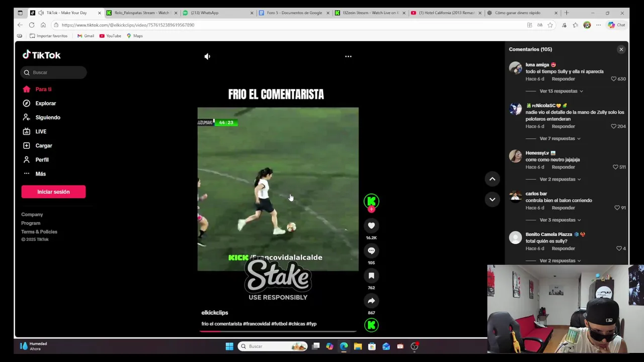
Task: Open the Company footer link
Action: pos(32,214)
